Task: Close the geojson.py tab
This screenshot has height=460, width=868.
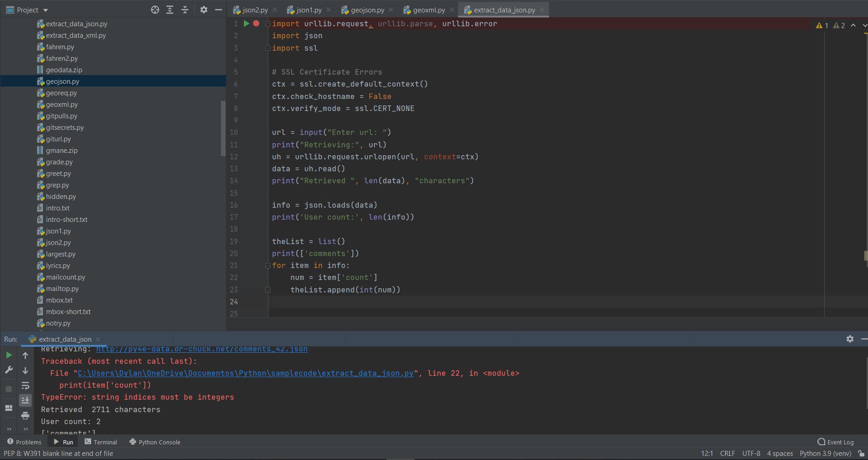Action: 391,10
